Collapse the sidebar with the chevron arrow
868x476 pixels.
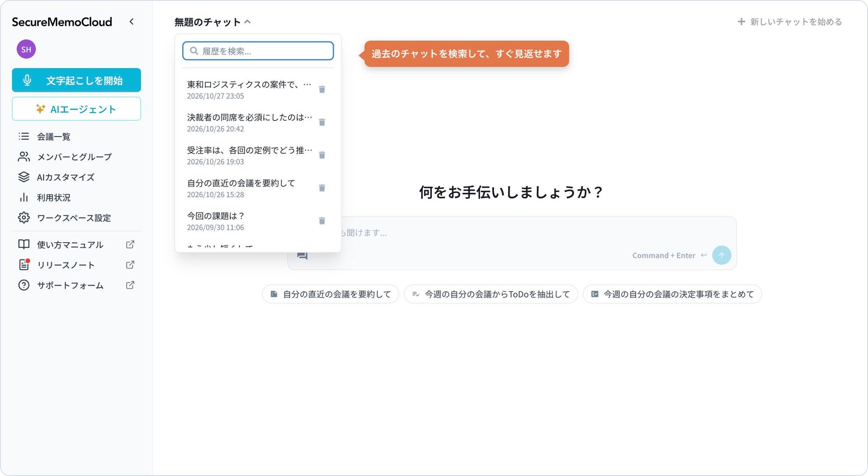click(x=131, y=22)
